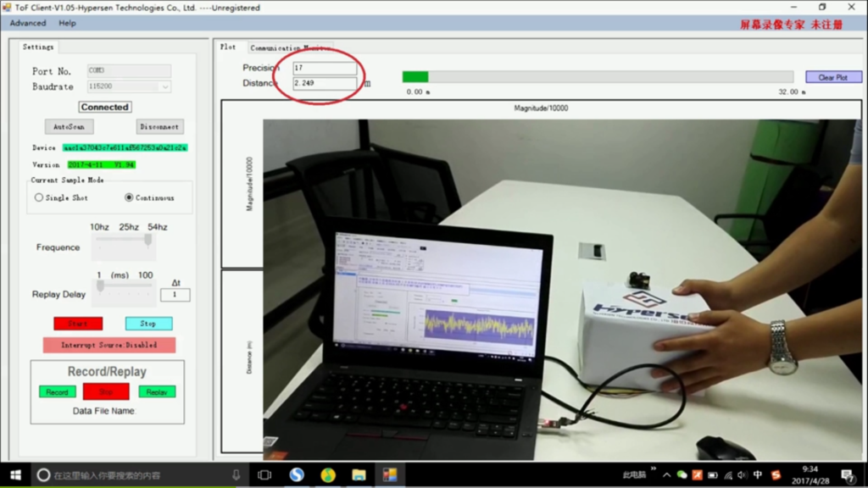868x488 pixels.
Task: Open Task View in the taskbar
Action: [264, 475]
